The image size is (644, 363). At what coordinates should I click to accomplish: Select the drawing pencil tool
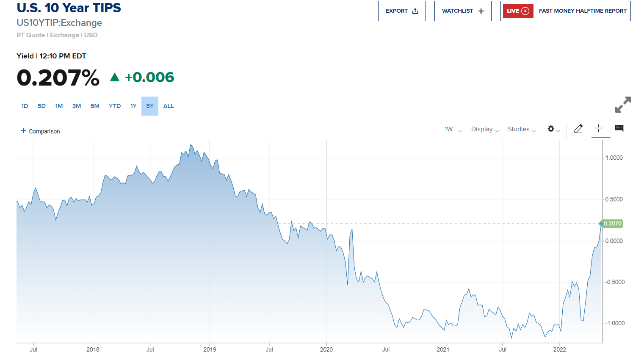[578, 129]
